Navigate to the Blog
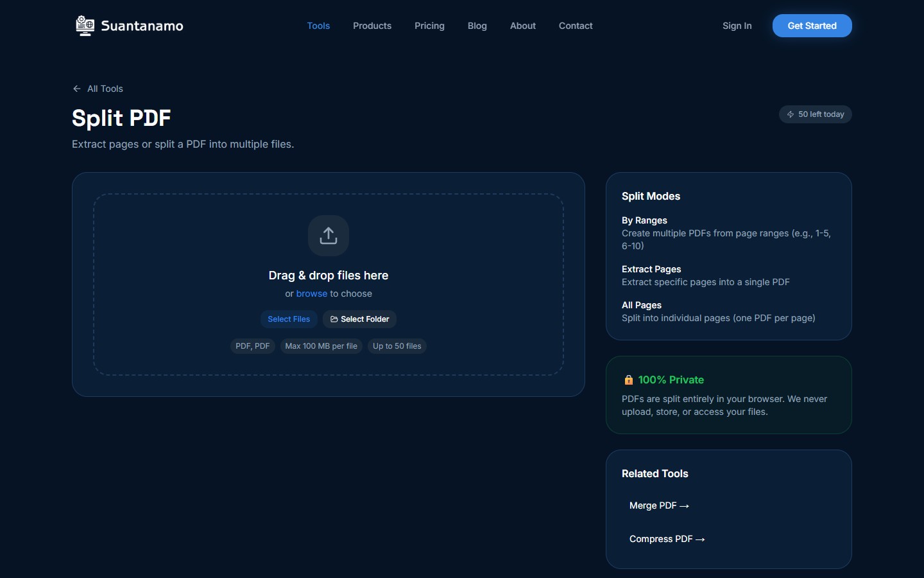 pos(477,26)
